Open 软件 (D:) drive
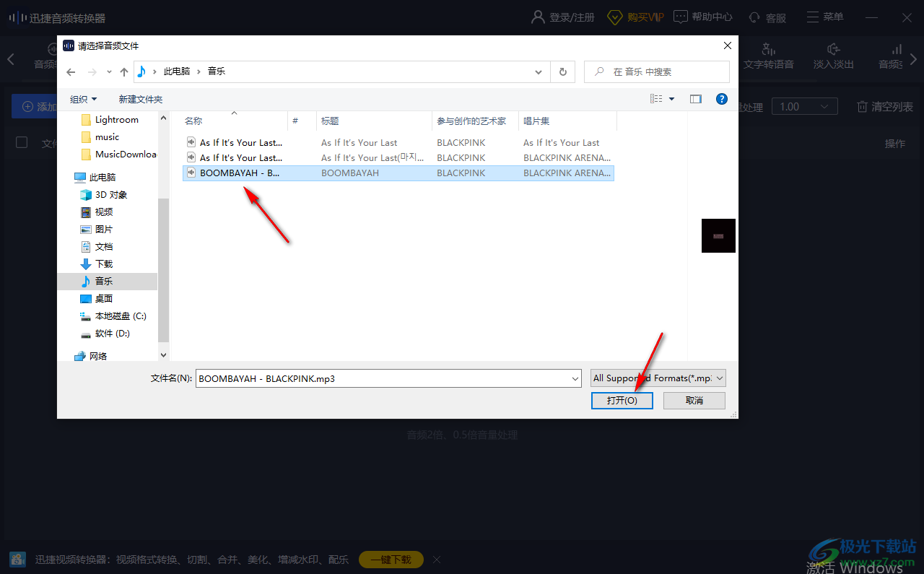 (x=105, y=334)
